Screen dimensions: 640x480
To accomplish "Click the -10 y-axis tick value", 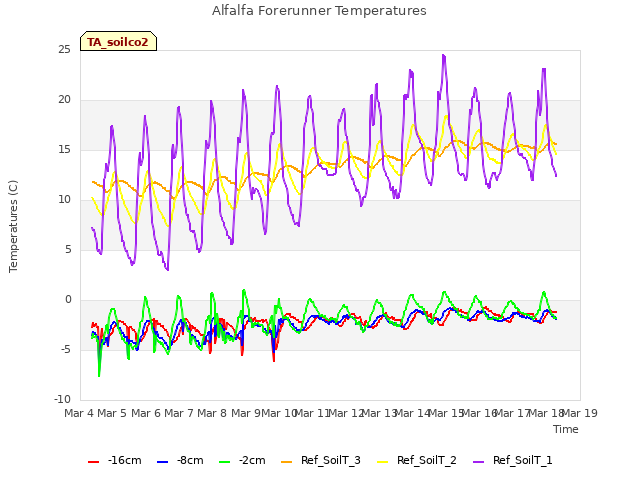I will coord(62,400).
